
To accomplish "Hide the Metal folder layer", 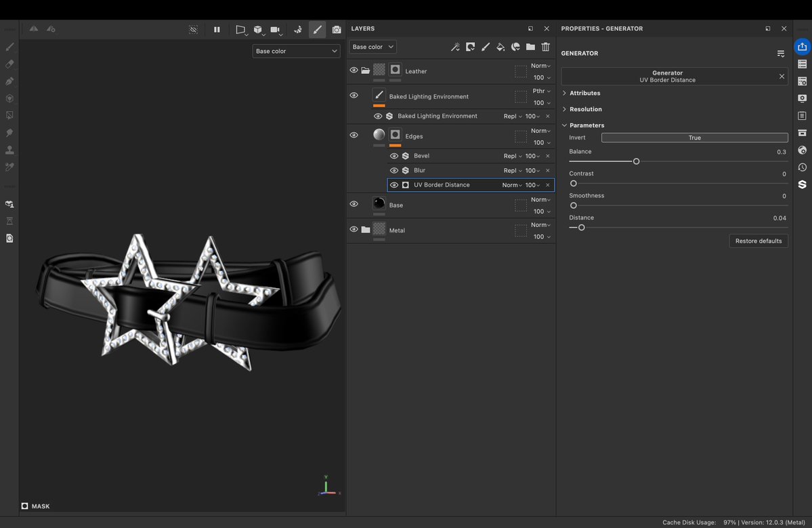I will point(354,230).
